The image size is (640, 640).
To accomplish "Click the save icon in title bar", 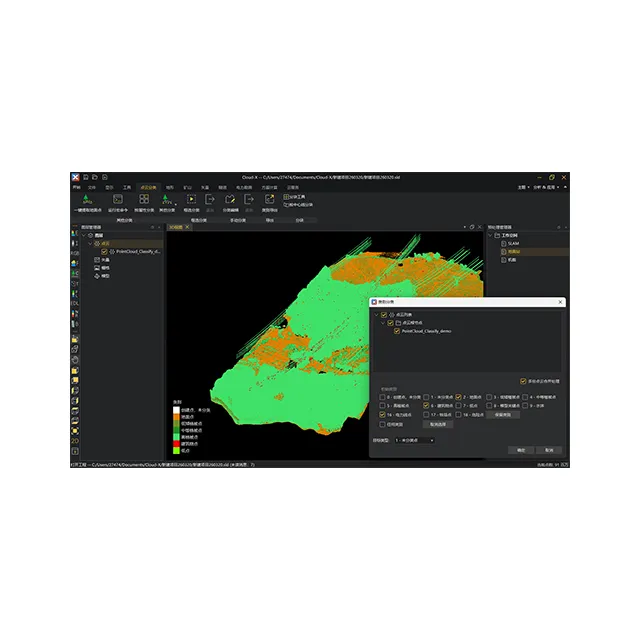I will 86,177.
